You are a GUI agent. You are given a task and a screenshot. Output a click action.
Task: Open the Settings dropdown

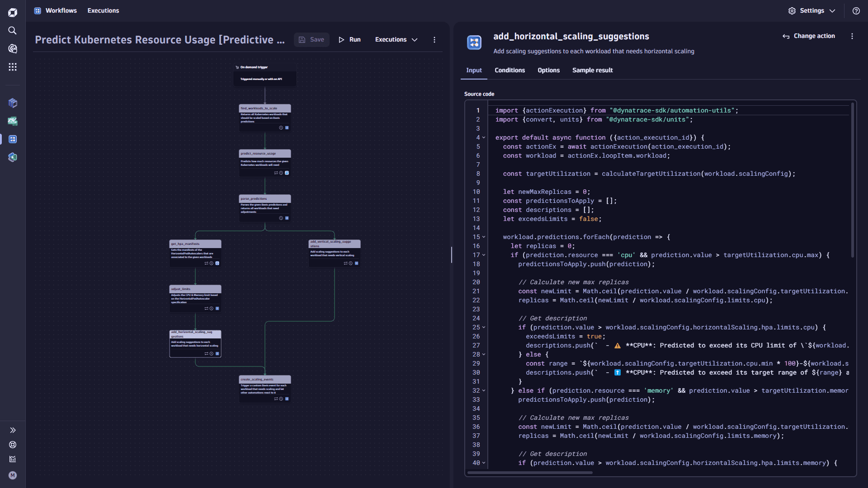coord(812,11)
